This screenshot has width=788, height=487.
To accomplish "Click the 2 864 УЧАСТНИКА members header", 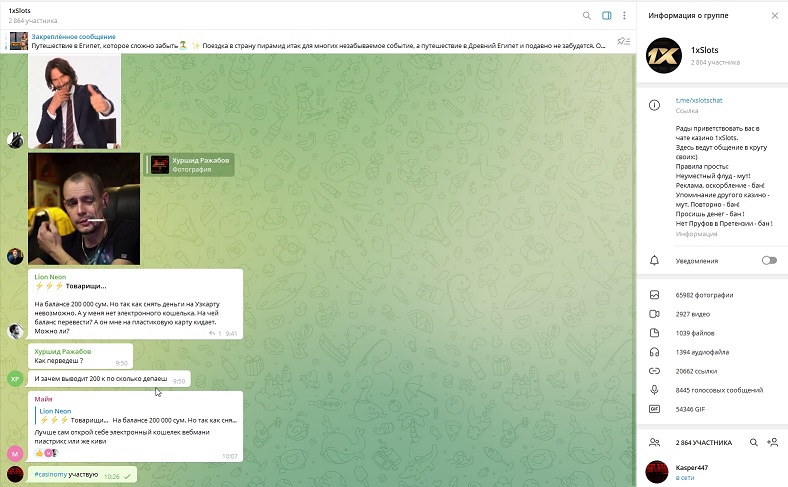I will [x=704, y=443].
